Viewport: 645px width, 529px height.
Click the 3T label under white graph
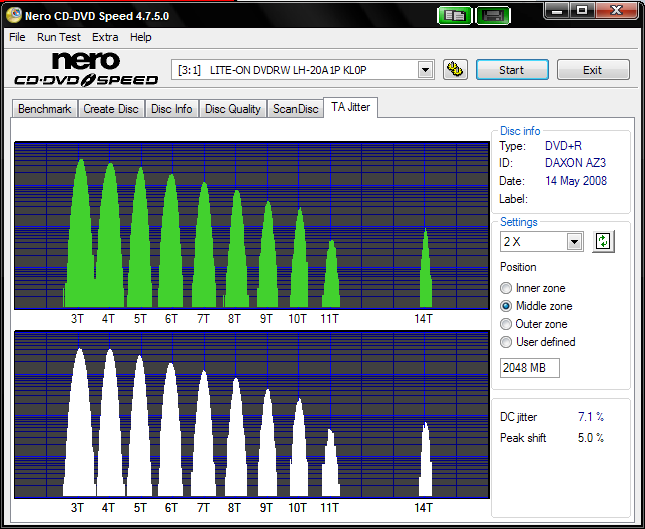click(x=77, y=508)
